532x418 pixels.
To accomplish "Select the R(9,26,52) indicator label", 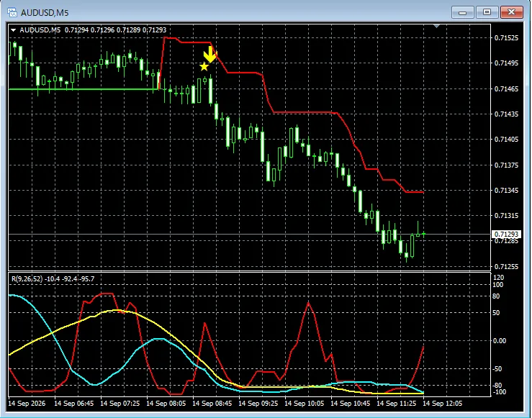I will 53,279.
